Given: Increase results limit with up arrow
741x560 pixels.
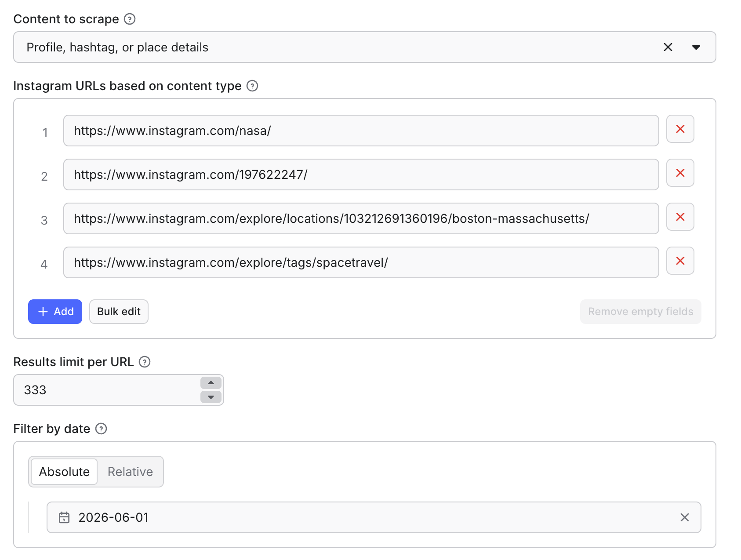Looking at the screenshot, I should 211,383.
